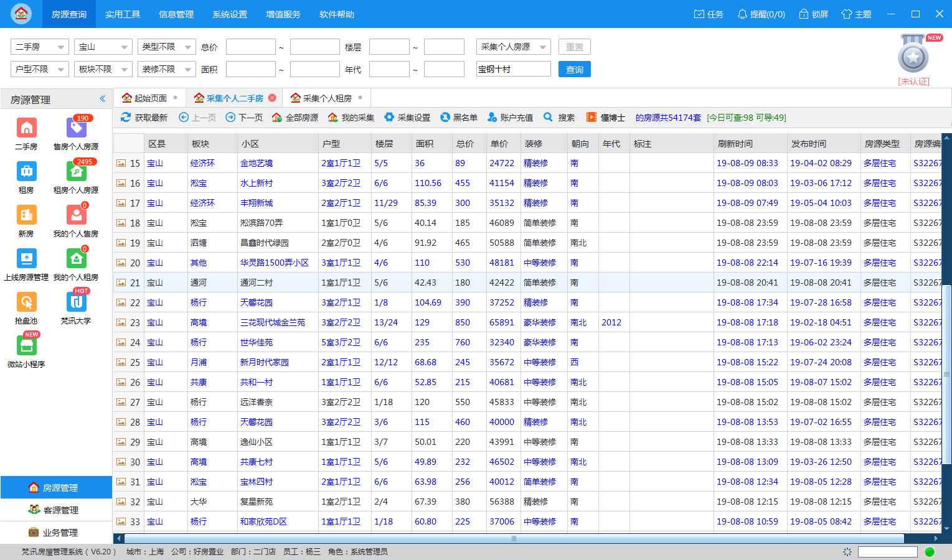
Task: Open 上线房源管理 in the sidebar
Action: 26,264
